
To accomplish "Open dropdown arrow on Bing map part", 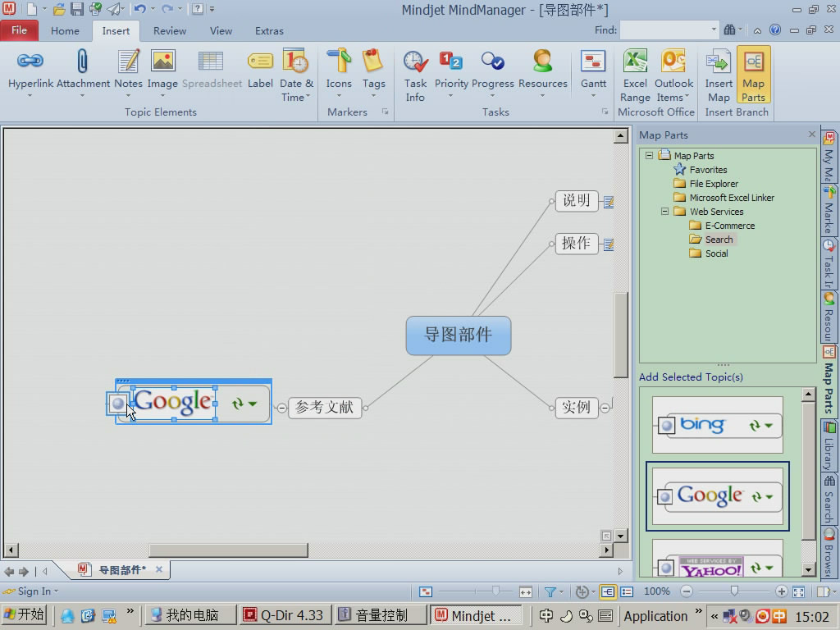I will pos(769,426).
